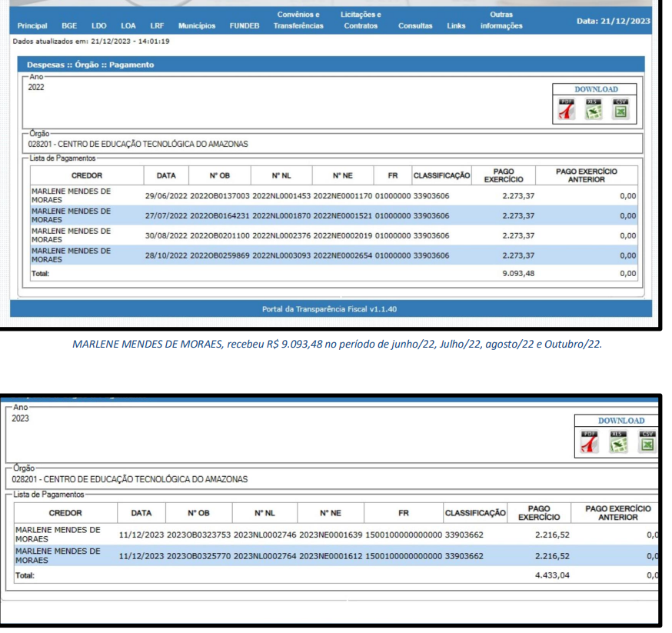This screenshot has width=672, height=633.
Task: Click the DATA header in the 2022 table
Action: point(166,175)
